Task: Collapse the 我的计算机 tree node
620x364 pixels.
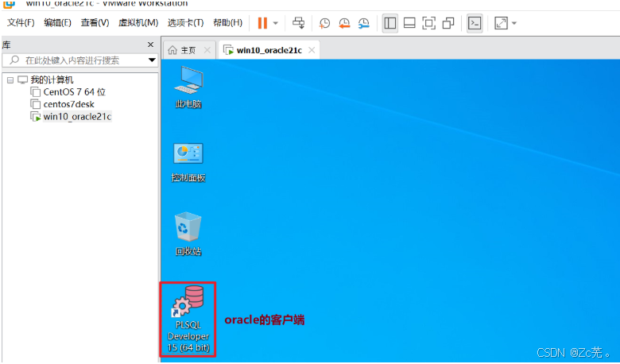Action: (10, 80)
